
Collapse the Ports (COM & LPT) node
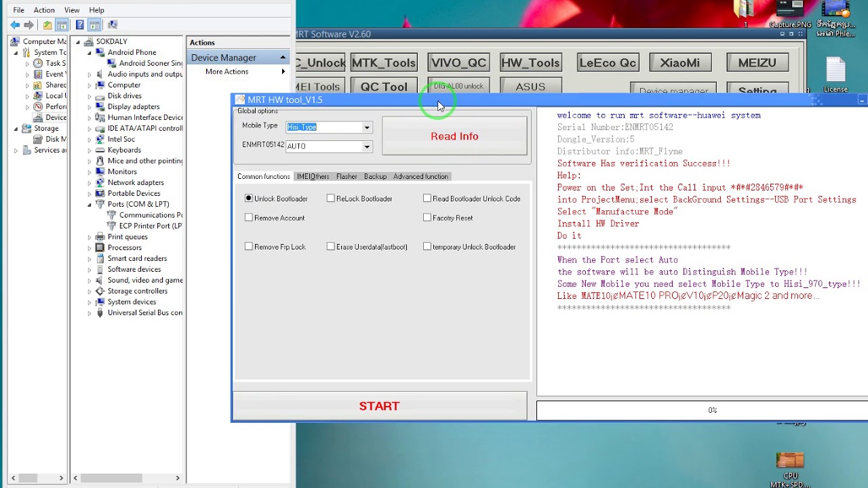pos(89,204)
